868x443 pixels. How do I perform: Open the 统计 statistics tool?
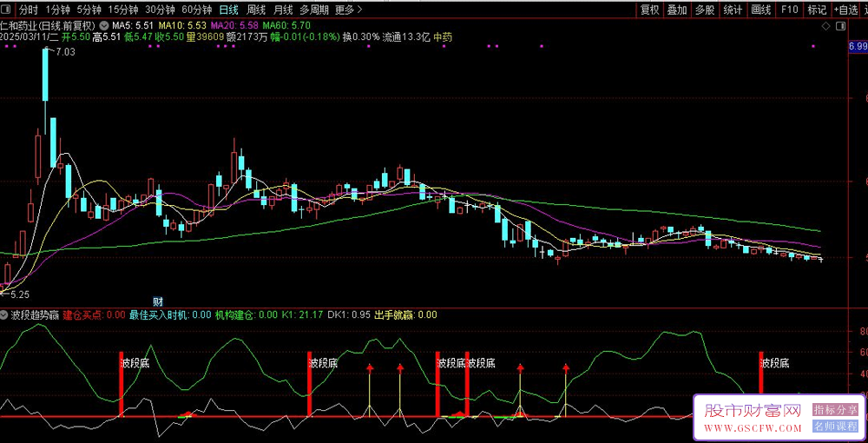coord(733,10)
